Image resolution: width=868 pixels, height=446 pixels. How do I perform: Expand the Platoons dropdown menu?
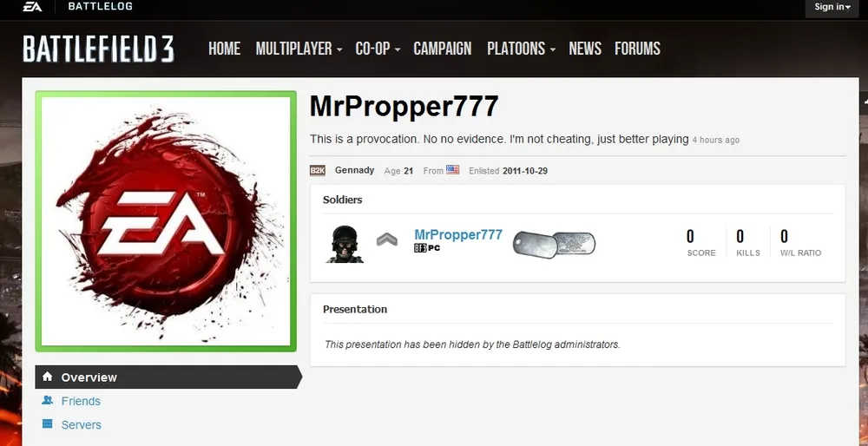(521, 49)
